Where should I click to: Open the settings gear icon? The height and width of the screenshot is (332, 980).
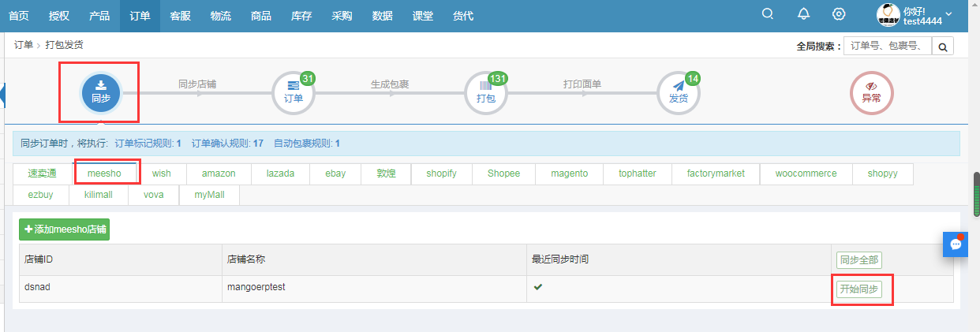pos(839,15)
